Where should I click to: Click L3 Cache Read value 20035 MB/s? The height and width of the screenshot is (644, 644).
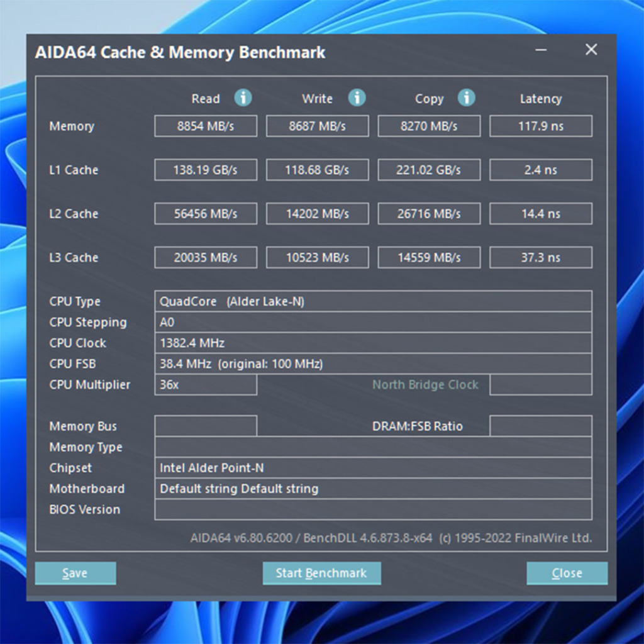(206, 257)
